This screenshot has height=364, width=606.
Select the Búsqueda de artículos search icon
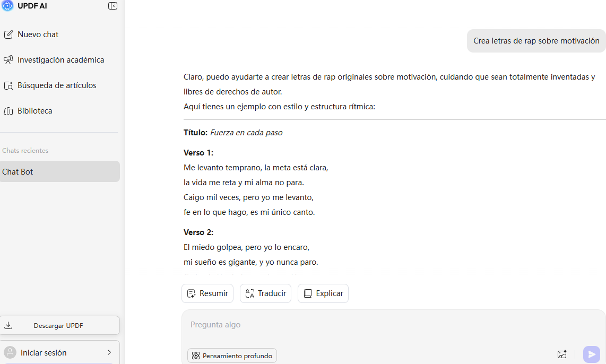[8, 85]
